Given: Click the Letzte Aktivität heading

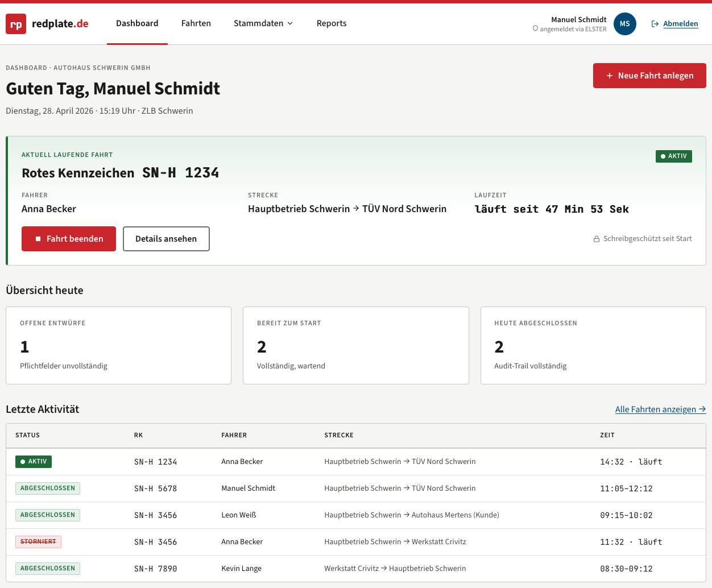Looking at the screenshot, I should (x=42, y=409).
